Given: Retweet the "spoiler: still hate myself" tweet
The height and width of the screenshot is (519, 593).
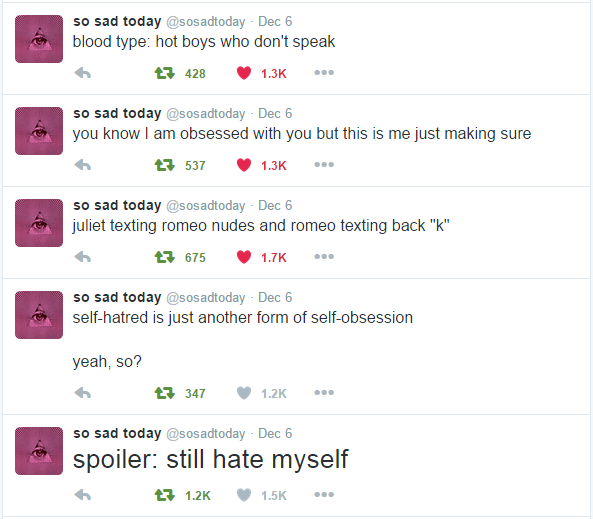Looking at the screenshot, I should coord(165,494).
